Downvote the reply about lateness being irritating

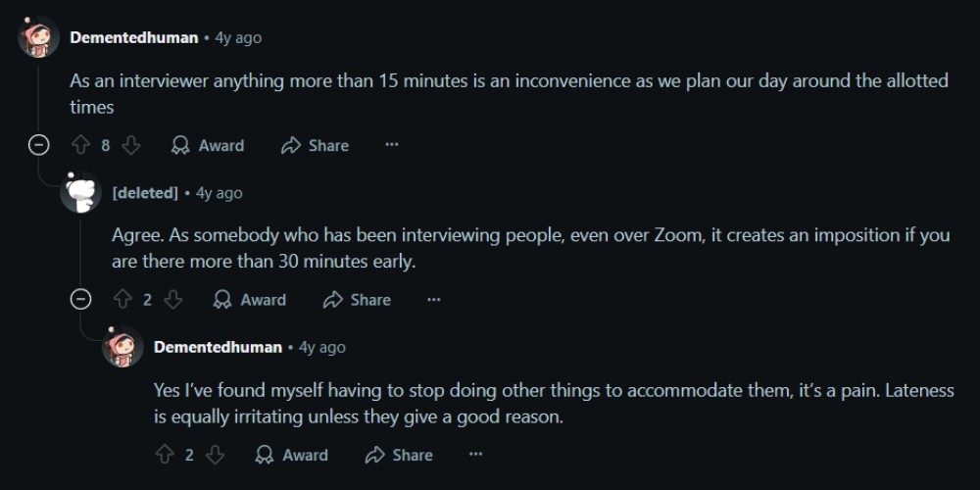tap(215, 455)
